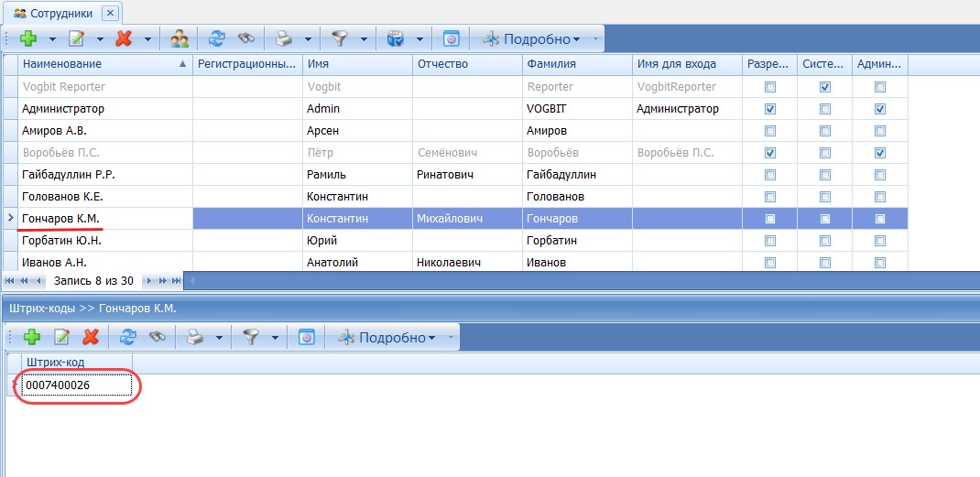Go to previous record in navigator

38,281
